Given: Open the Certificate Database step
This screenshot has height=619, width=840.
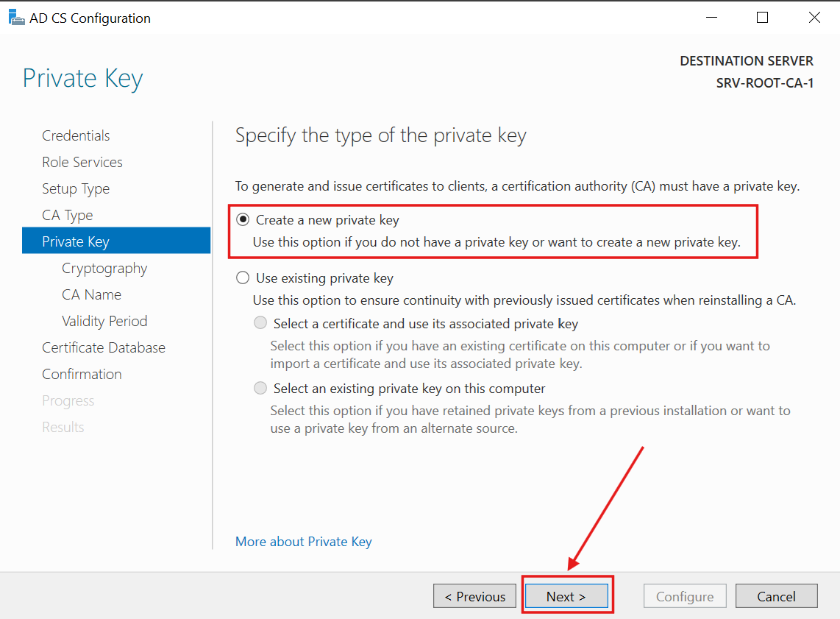Looking at the screenshot, I should point(103,347).
